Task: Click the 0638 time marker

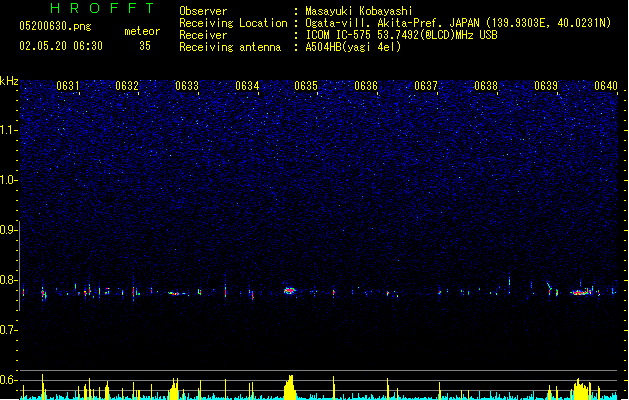Action: click(x=486, y=86)
